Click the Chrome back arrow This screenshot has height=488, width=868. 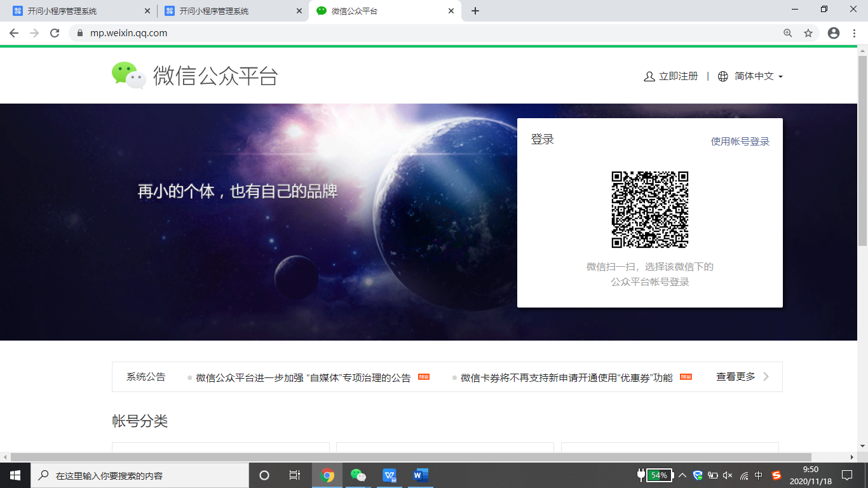(14, 33)
